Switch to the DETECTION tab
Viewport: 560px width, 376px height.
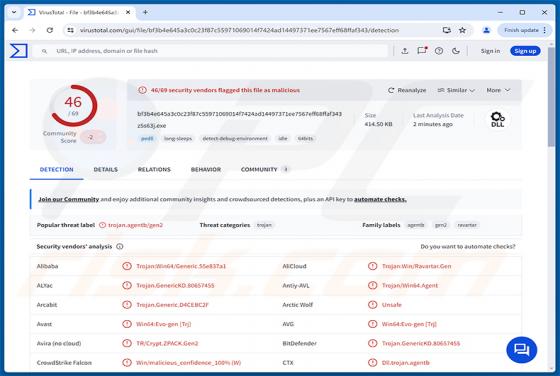point(56,170)
